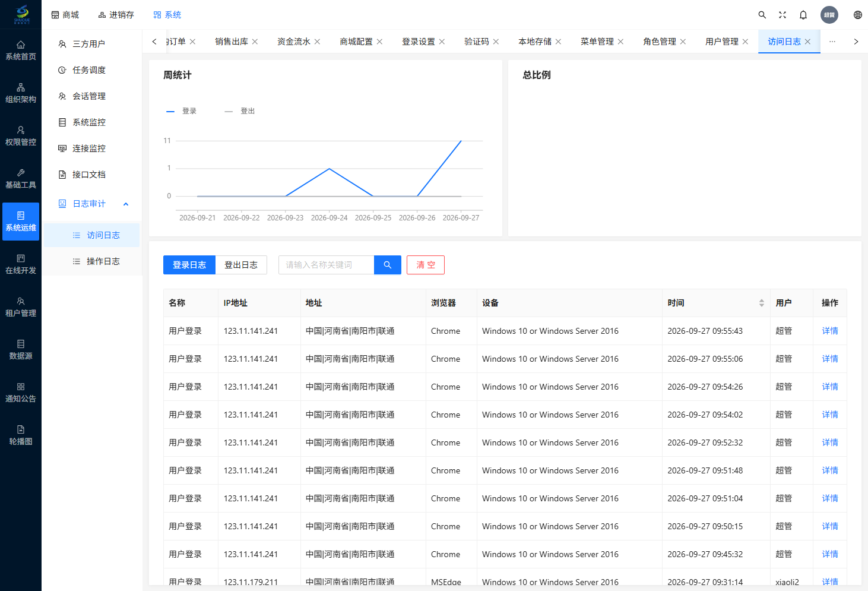Switch to 进销存 top menu
The height and width of the screenshot is (591, 868).
click(x=116, y=15)
